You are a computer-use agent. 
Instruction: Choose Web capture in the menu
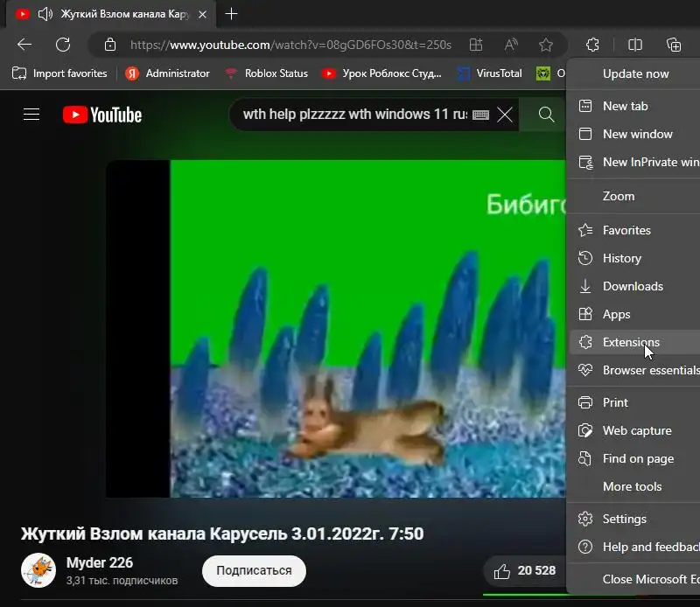click(x=635, y=431)
